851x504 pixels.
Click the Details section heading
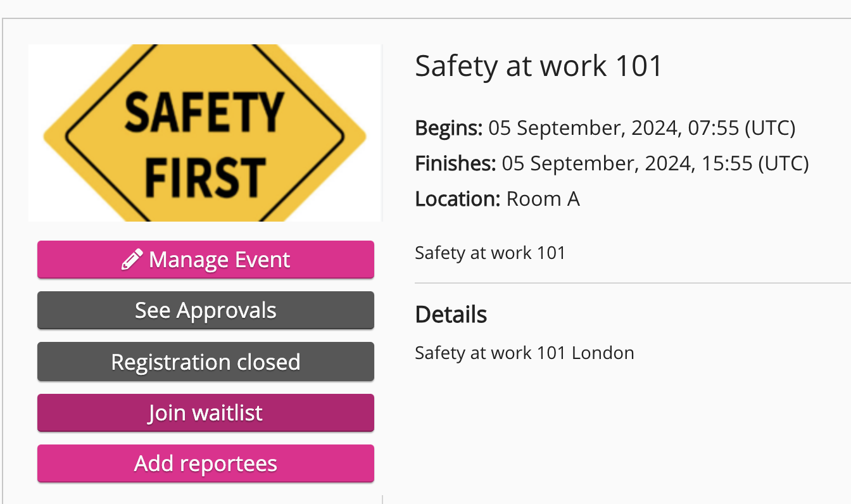[451, 315]
